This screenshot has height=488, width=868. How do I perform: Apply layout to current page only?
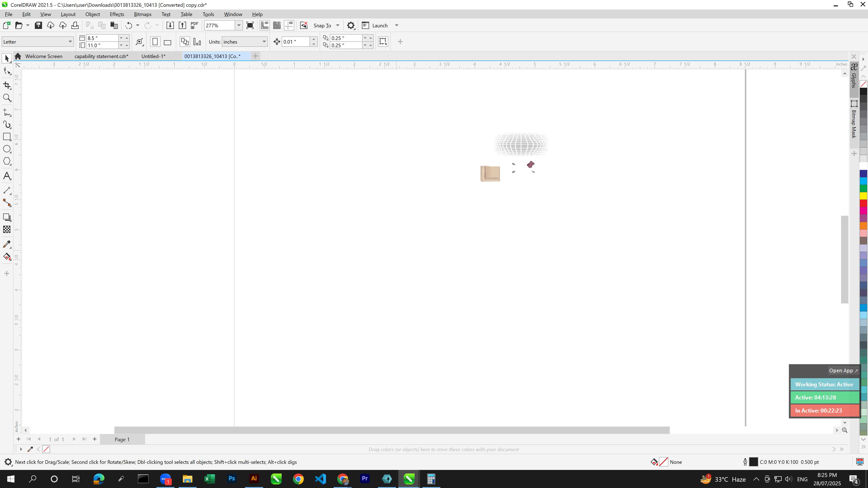point(197,42)
